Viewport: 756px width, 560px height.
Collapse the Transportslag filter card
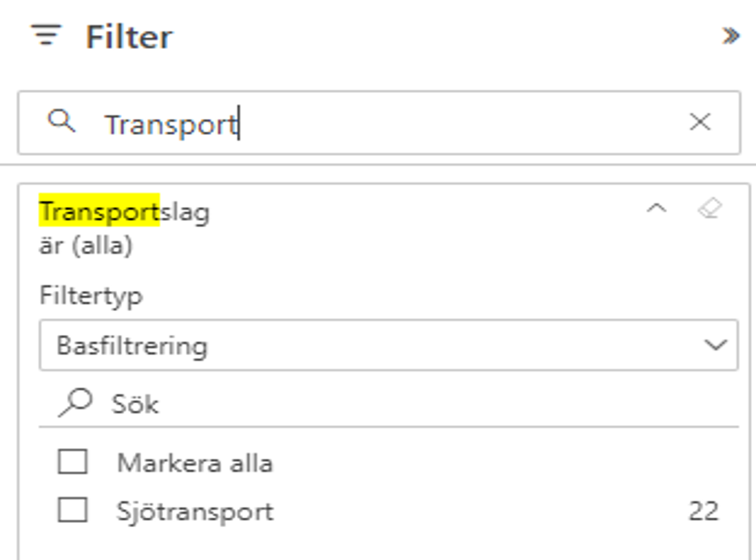(x=657, y=208)
